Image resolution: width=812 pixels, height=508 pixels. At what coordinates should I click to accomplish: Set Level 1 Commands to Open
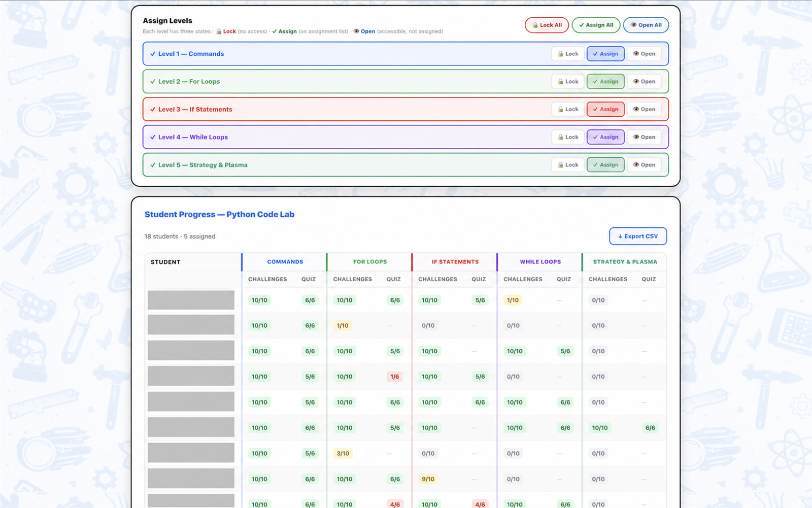644,54
